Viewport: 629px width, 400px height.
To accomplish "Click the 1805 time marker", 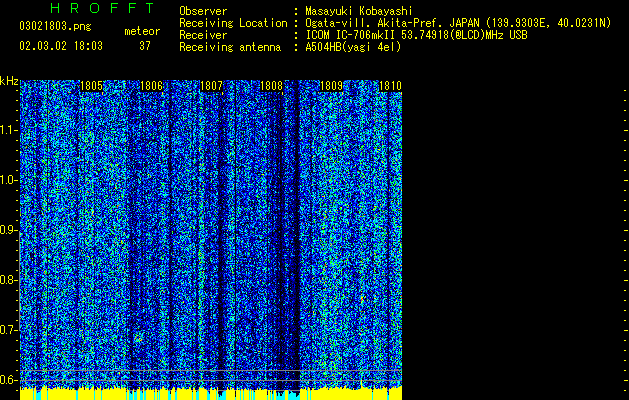I will (x=91, y=86).
